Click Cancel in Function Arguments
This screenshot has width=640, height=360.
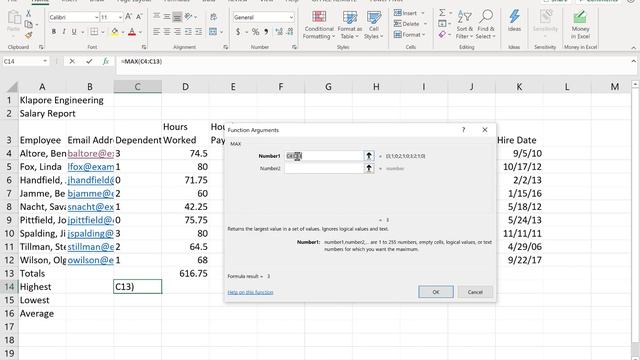click(x=475, y=292)
